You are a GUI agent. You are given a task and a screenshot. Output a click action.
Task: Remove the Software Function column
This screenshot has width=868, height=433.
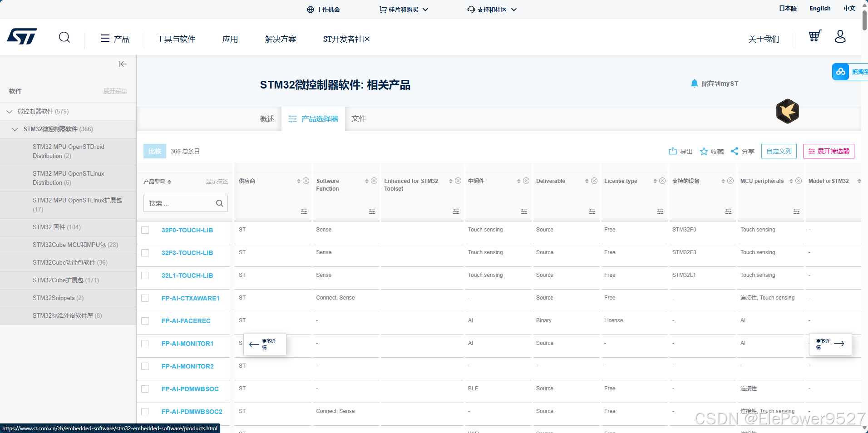coord(374,181)
